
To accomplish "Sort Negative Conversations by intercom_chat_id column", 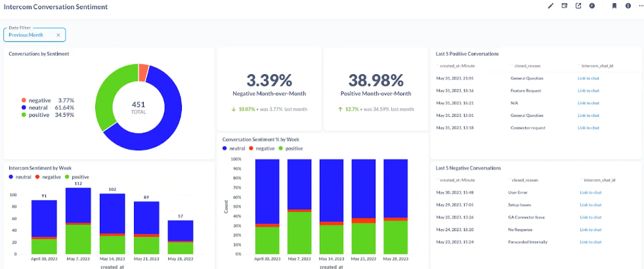I will tap(599, 180).
